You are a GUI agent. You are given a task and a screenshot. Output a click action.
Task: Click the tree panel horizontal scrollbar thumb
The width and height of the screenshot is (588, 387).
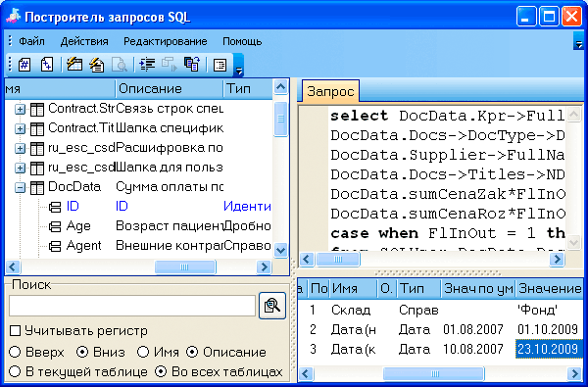point(185,267)
